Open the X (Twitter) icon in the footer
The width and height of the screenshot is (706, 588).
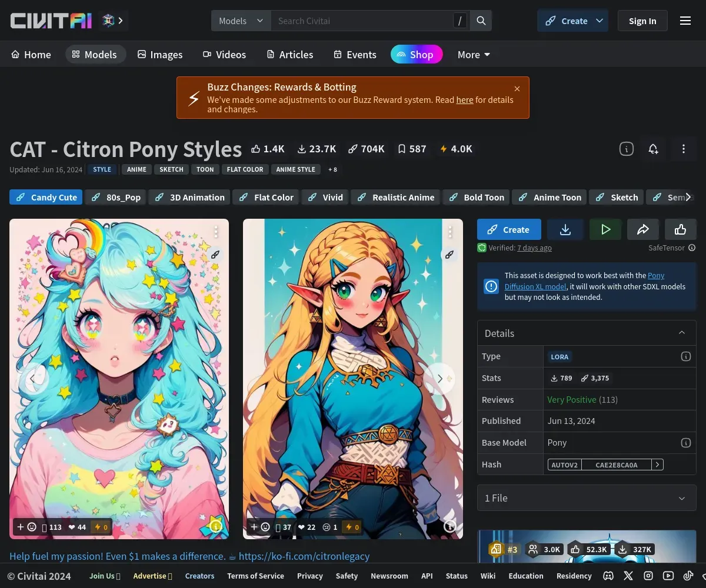coord(628,576)
